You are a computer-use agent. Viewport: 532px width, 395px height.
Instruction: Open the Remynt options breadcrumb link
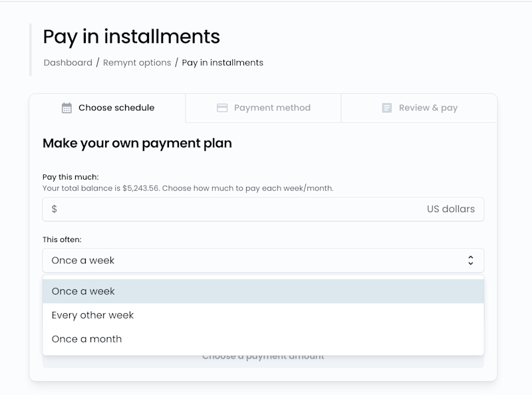coord(137,63)
